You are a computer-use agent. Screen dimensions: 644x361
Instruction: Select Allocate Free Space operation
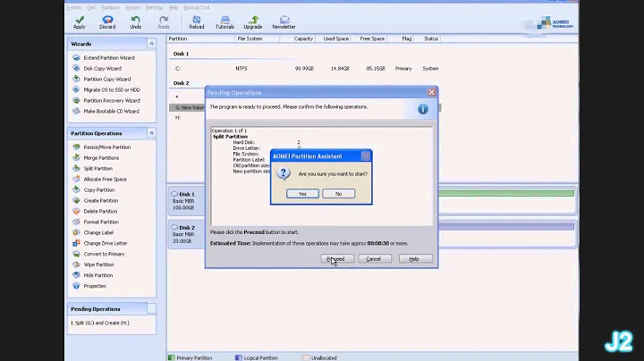(x=100, y=179)
